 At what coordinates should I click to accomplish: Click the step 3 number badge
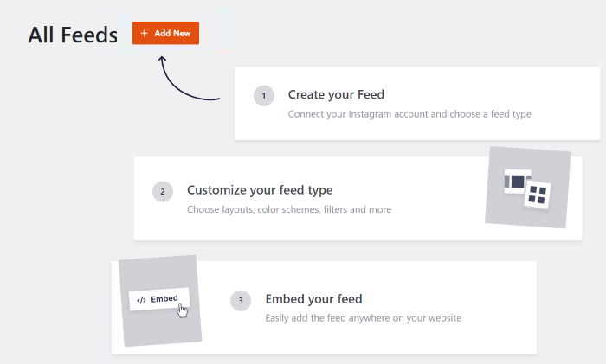pos(241,300)
